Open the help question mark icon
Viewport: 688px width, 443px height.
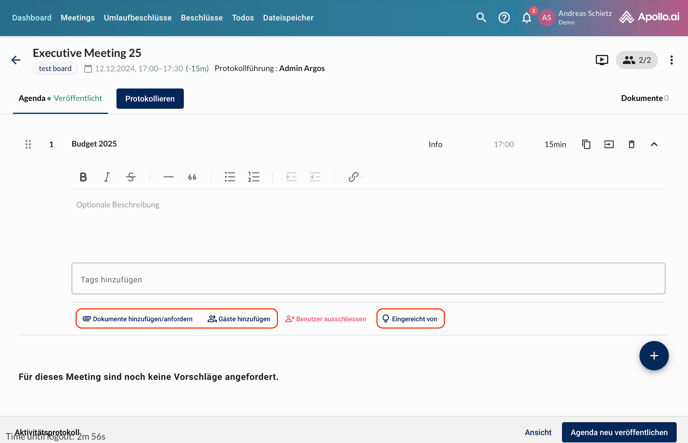click(504, 17)
